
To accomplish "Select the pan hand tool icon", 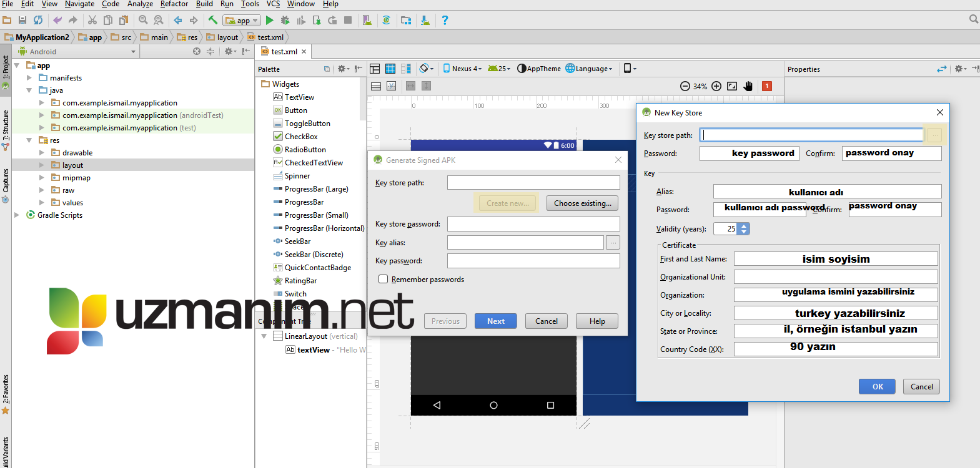I will coord(748,86).
